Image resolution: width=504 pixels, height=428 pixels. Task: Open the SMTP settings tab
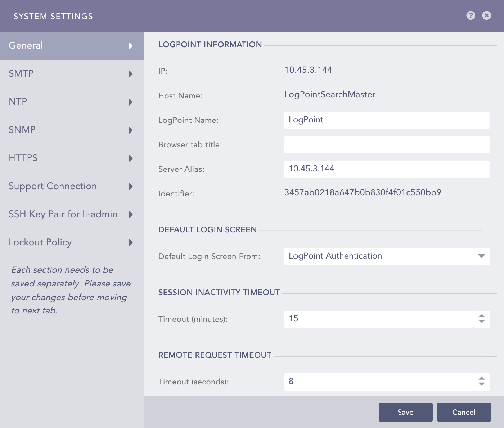(x=72, y=74)
